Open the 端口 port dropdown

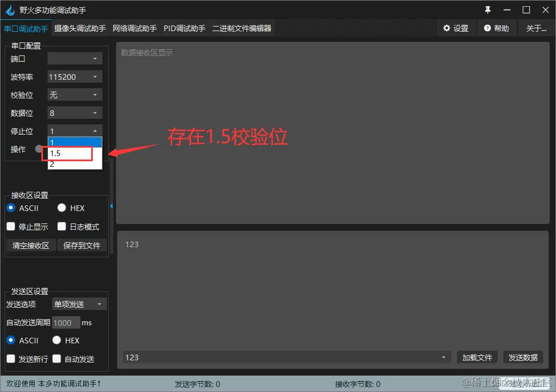[x=74, y=58]
